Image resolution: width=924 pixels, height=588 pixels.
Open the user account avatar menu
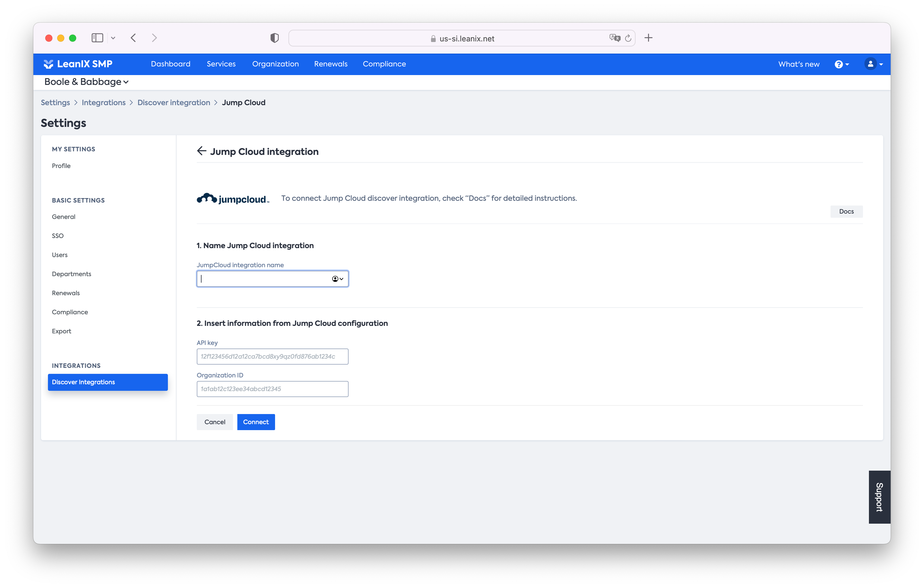(x=874, y=64)
